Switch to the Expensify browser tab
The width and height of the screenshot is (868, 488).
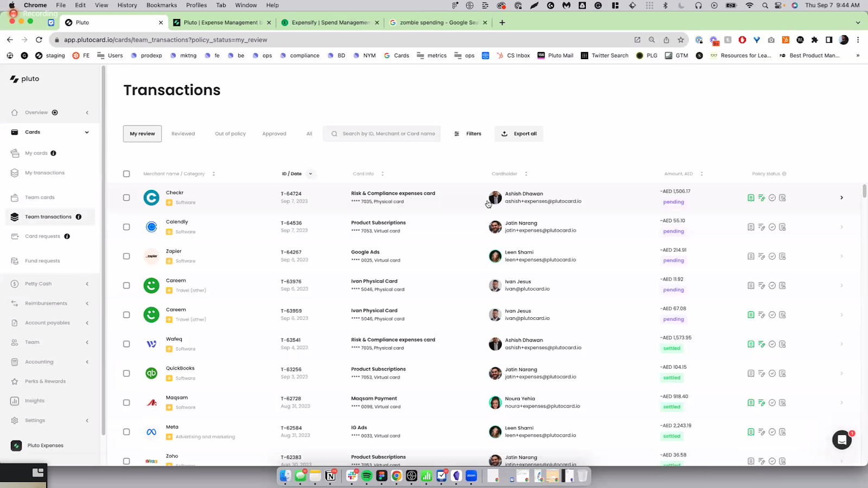(x=330, y=23)
